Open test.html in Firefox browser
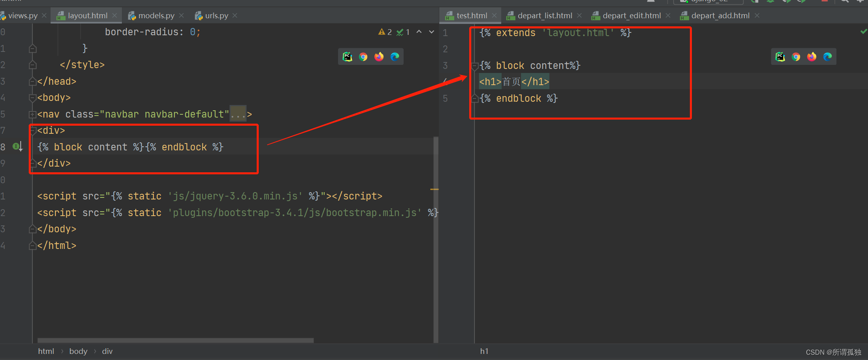This screenshot has height=360, width=868. [812, 57]
